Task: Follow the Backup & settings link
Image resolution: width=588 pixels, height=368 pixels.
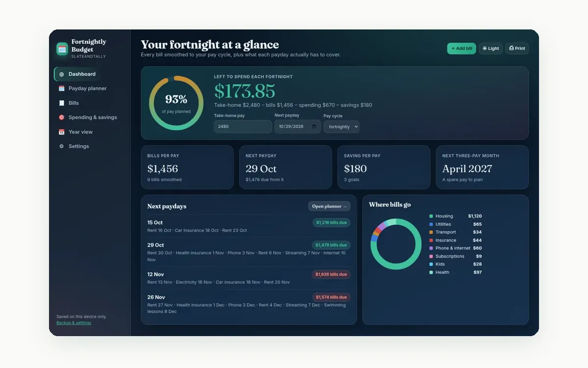Action: pos(73,323)
